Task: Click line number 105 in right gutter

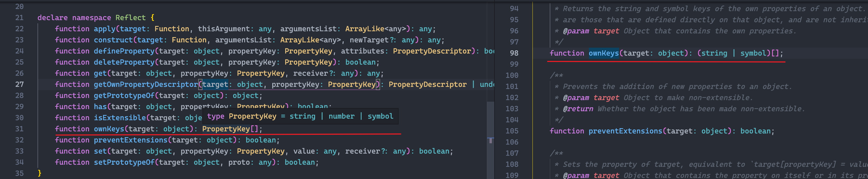Action: tap(512, 131)
